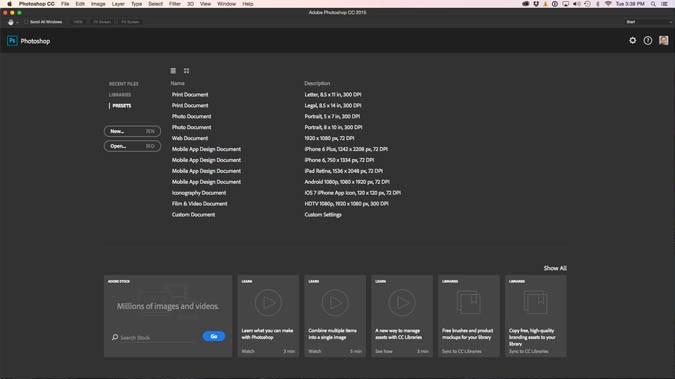Switch to the Recent Files tab
The image size is (675, 379).
pos(124,84)
